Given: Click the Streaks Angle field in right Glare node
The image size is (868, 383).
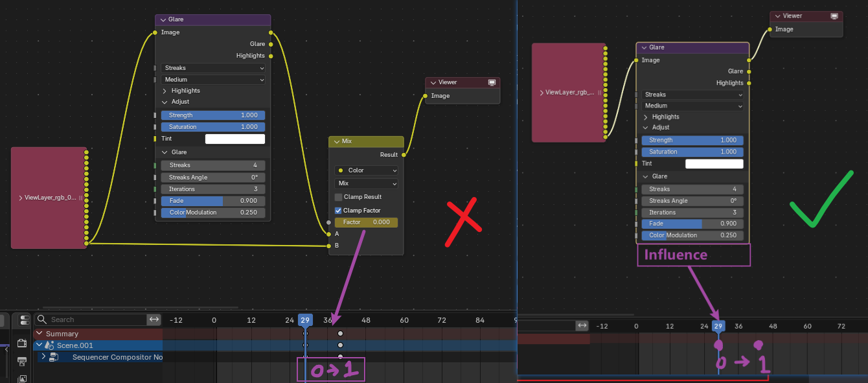Looking at the screenshot, I should tap(692, 201).
